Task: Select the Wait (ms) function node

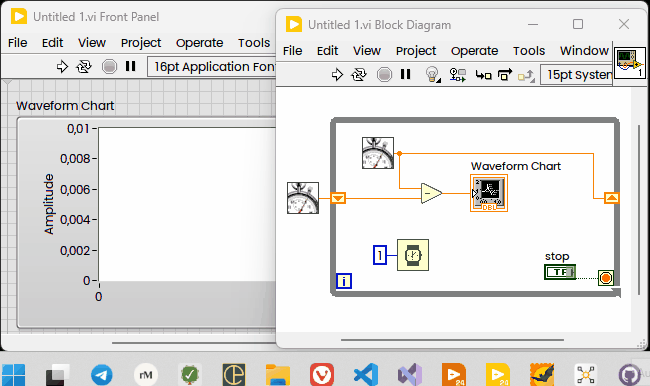Action: click(x=413, y=255)
